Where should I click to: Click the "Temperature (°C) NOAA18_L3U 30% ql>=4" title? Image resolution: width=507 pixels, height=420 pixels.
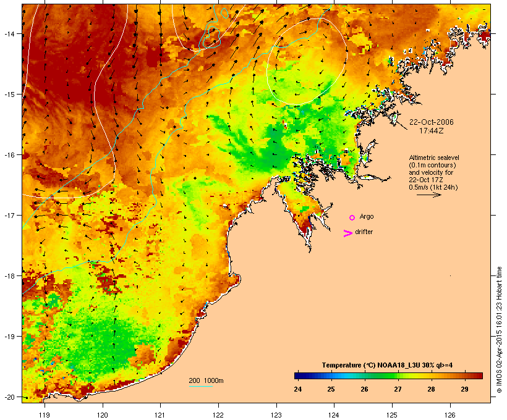click(x=387, y=365)
